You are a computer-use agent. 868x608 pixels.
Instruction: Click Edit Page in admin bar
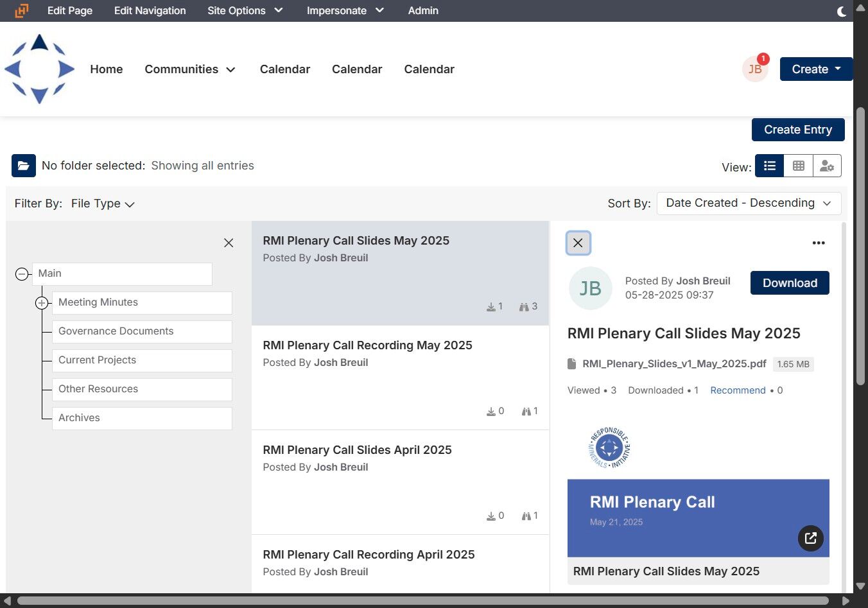70,11
